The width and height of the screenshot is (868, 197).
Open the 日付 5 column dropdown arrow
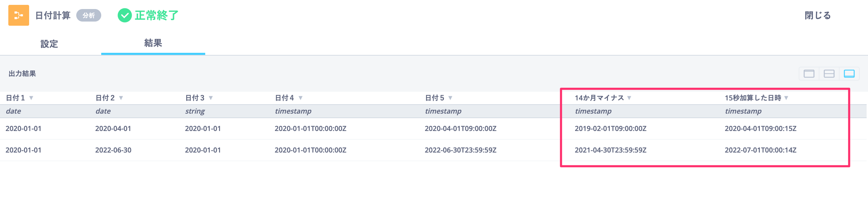[450, 98]
